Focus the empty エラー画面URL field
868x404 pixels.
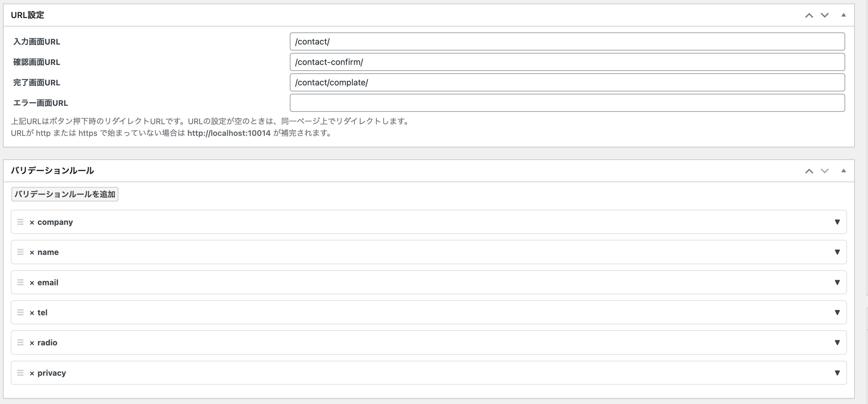567,103
